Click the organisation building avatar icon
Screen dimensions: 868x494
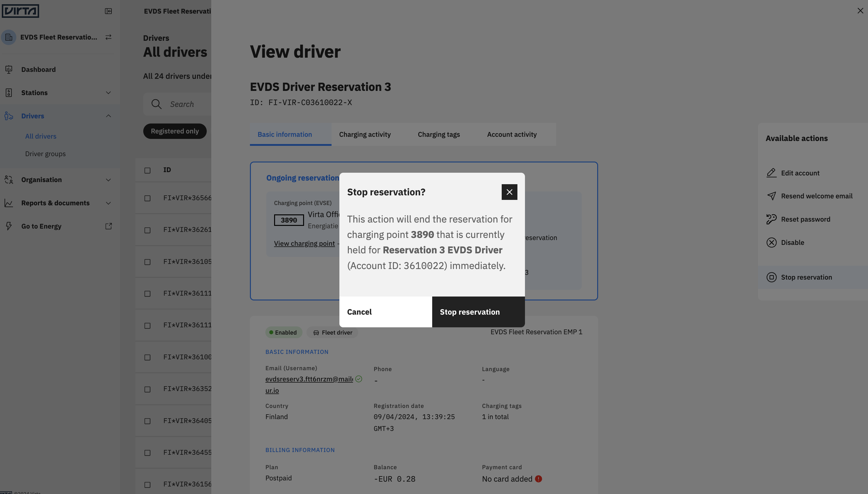(x=9, y=37)
